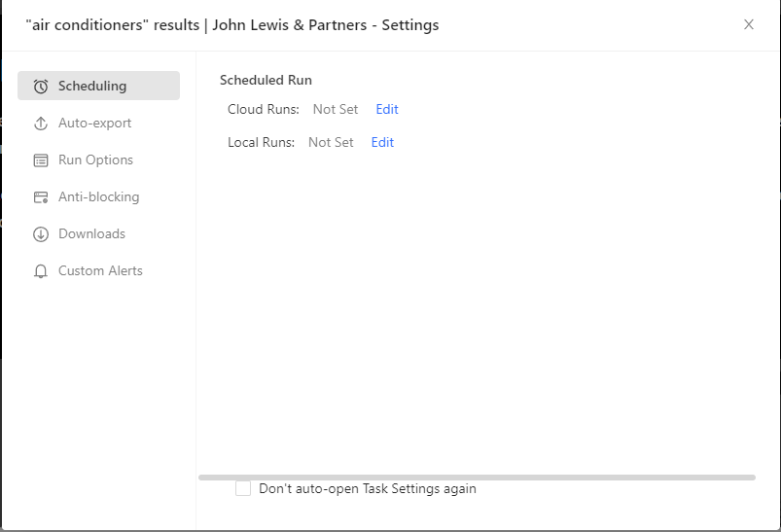
Task: Edit the Local Runs schedule
Action: point(382,142)
